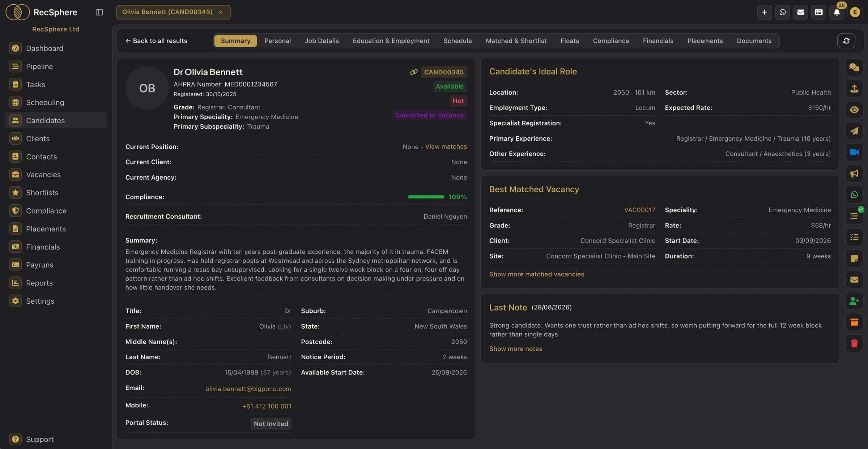868x449 pixels.
Task: Archive candidate with the orange box icon
Action: tap(854, 322)
